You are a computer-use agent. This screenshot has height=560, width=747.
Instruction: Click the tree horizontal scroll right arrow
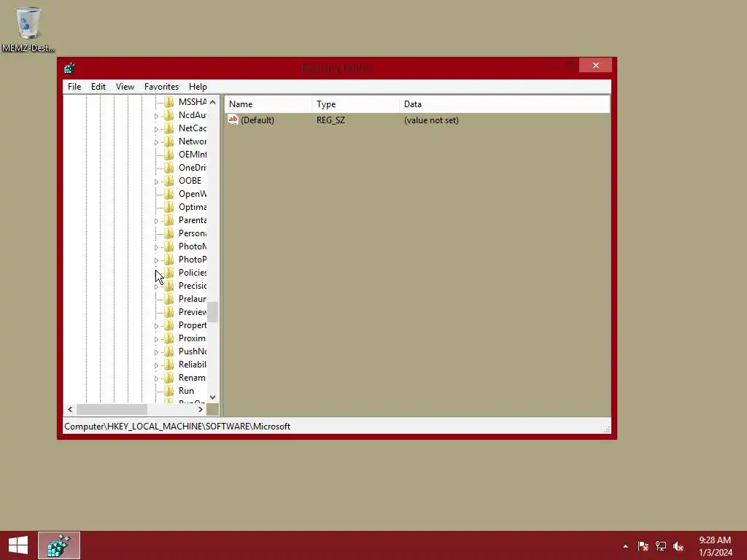(201, 409)
